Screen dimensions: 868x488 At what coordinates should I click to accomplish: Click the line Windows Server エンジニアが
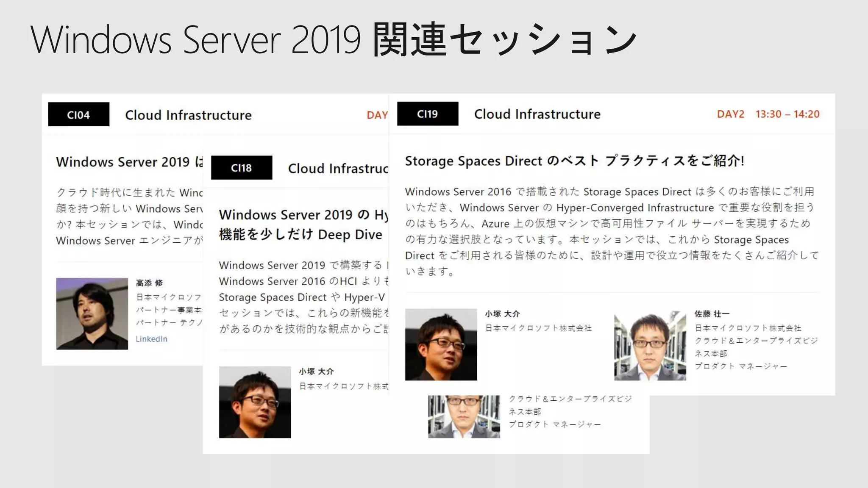(x=130, y=241)
